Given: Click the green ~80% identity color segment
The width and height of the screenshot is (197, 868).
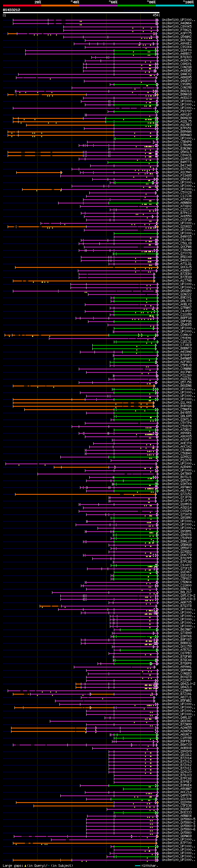Looking at the screenshot, I should coord(137,6).
